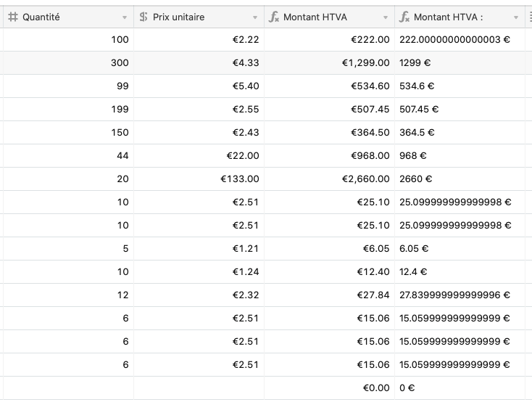Click the empty Quantité cell in last row
Viewport: 532px width, 410px height.
pos(69,388)
